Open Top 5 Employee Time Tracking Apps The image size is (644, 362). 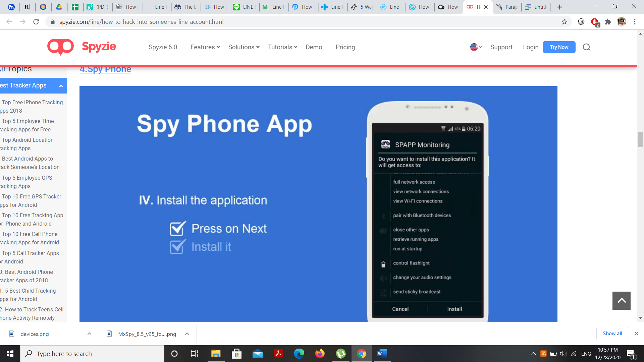[27, 125]
